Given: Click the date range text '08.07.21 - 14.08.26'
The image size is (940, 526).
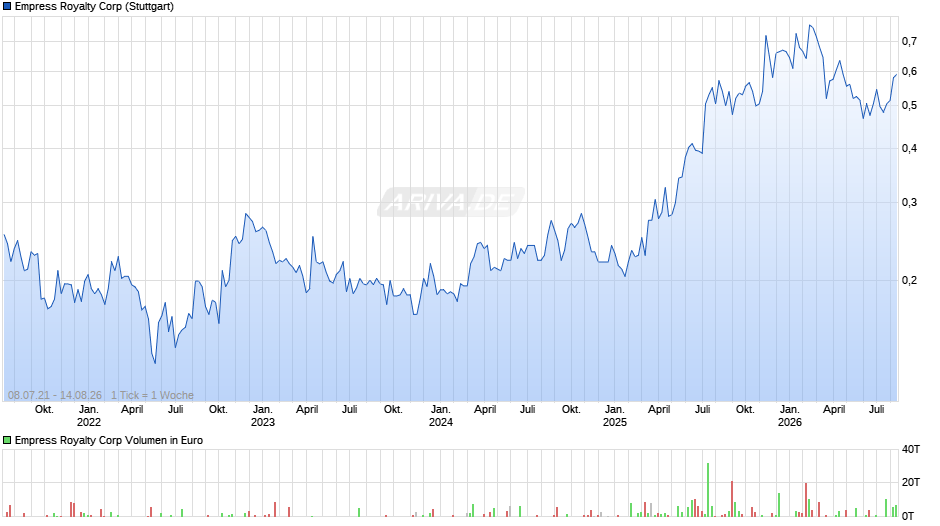Looking at the screenshot, I should [55, 395].
